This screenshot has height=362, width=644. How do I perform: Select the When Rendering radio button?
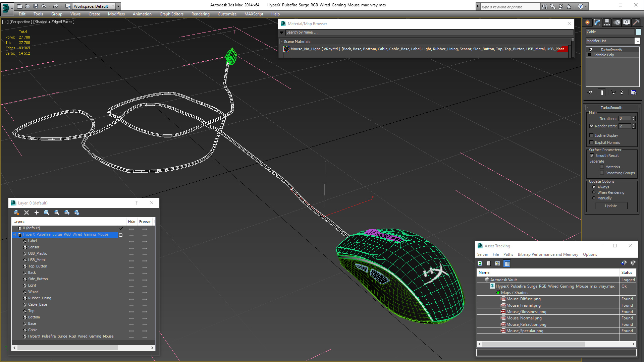click(x=594, y=192)
